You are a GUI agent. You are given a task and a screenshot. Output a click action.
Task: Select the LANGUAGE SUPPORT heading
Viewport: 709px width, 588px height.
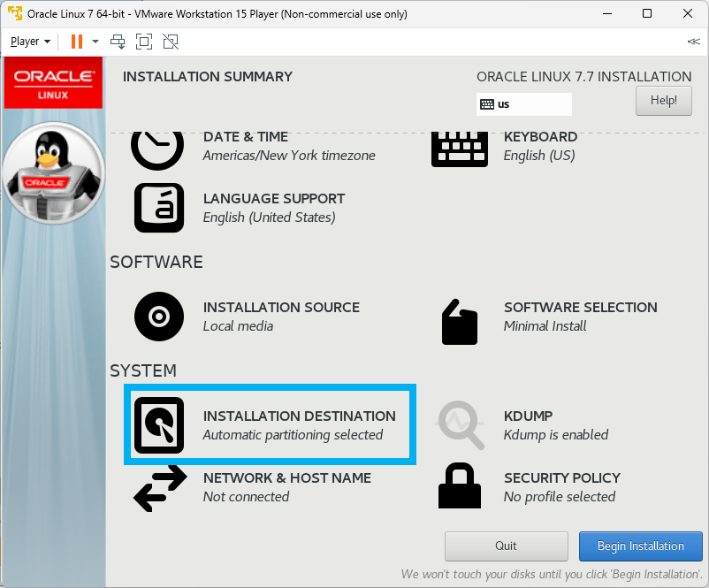pyautogui.click(x=274, y=199)
